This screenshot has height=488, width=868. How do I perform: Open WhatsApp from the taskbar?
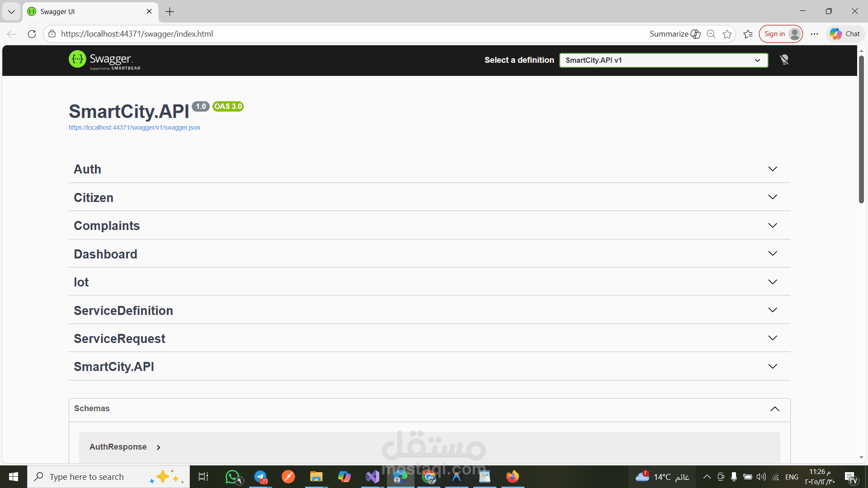(233, 477)
